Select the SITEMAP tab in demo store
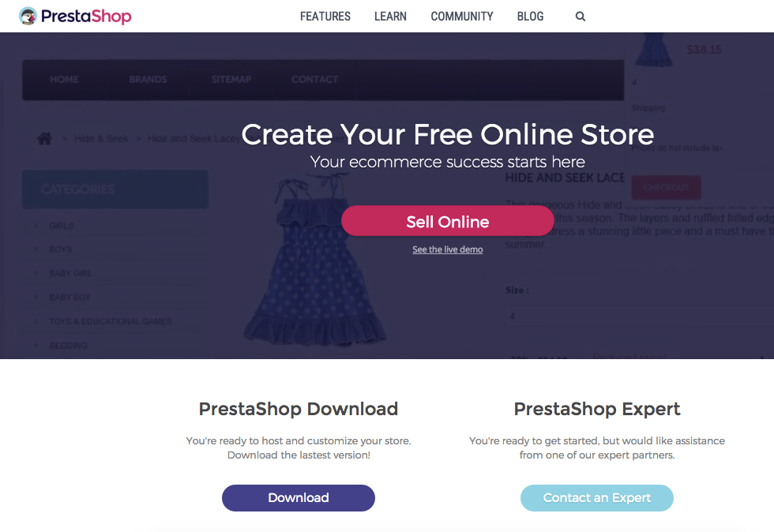 coord(231,80)
